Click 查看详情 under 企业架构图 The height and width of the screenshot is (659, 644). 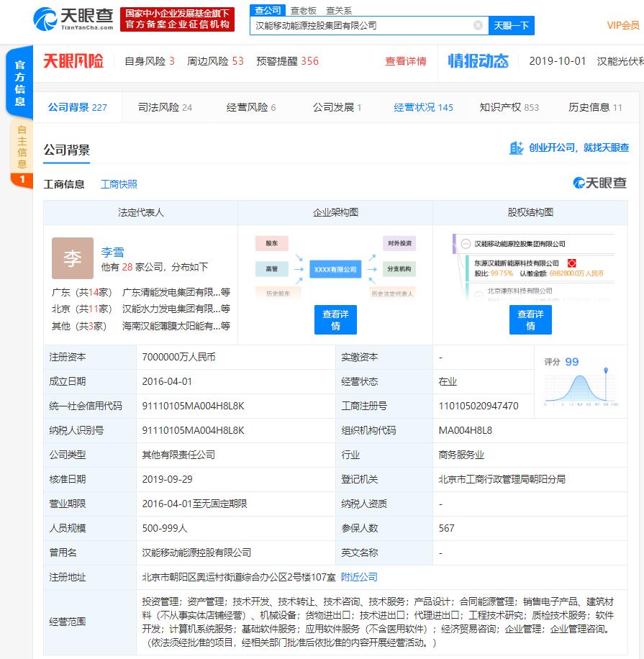335,320
